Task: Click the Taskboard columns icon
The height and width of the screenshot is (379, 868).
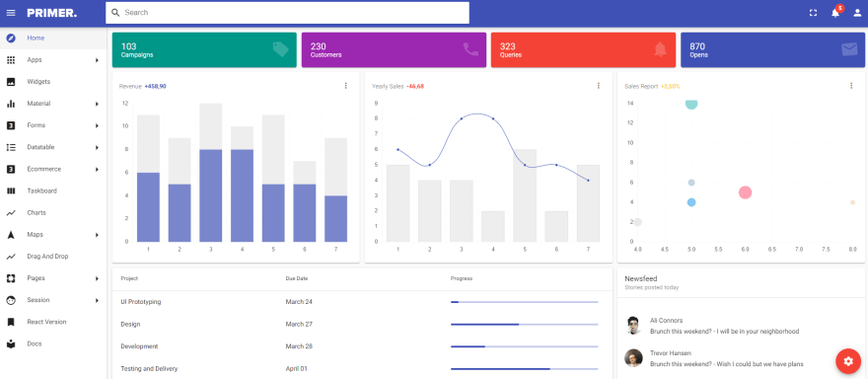Action: (x=11, y=191)
